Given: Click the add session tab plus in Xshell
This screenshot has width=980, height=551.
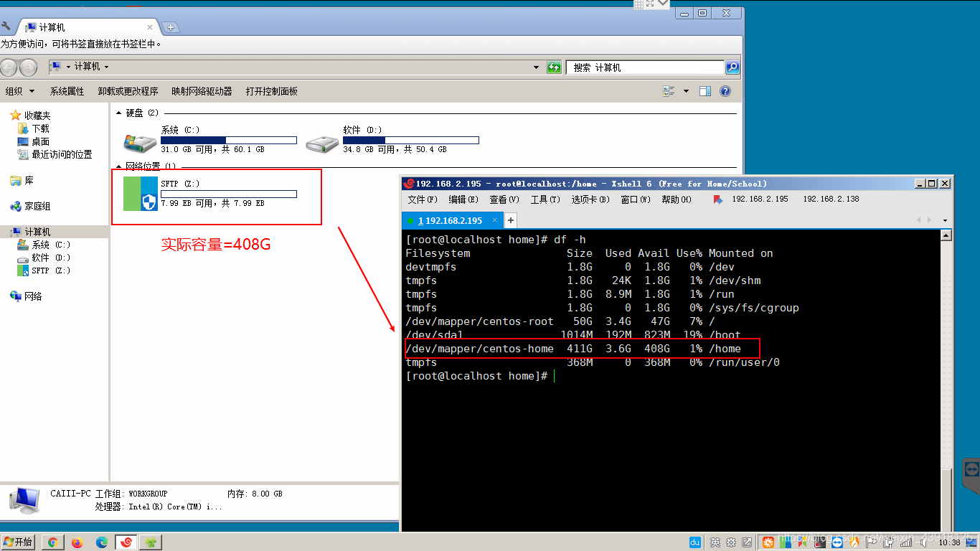Looking at the screenshot, I should pos(511,220).
